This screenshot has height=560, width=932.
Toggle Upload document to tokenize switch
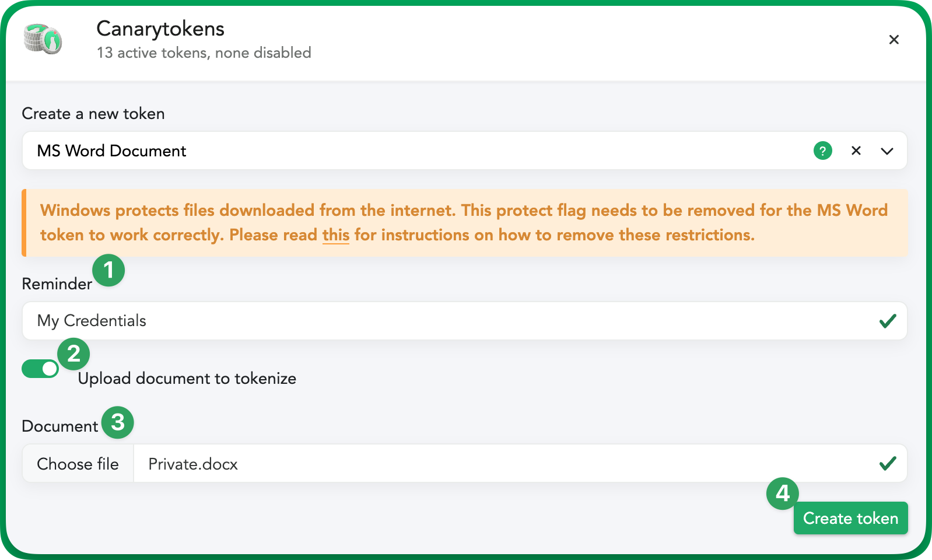(40, 369)
